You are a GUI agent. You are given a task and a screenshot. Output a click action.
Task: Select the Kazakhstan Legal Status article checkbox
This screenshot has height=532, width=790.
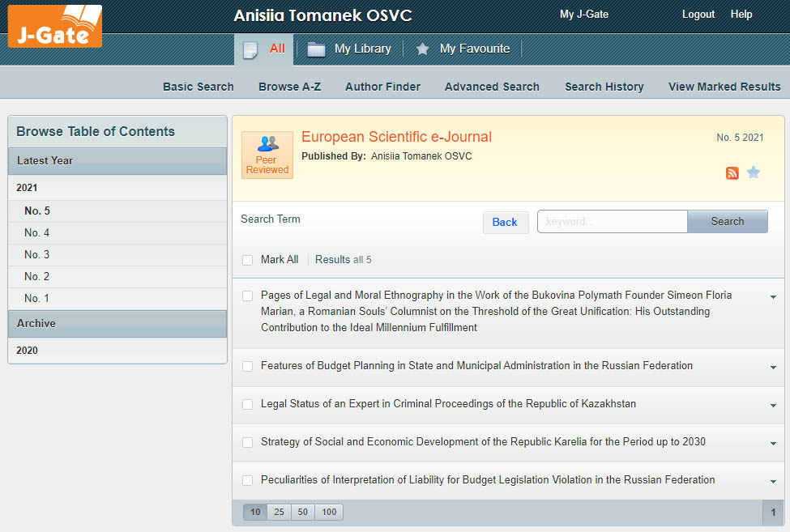point(248,405)
